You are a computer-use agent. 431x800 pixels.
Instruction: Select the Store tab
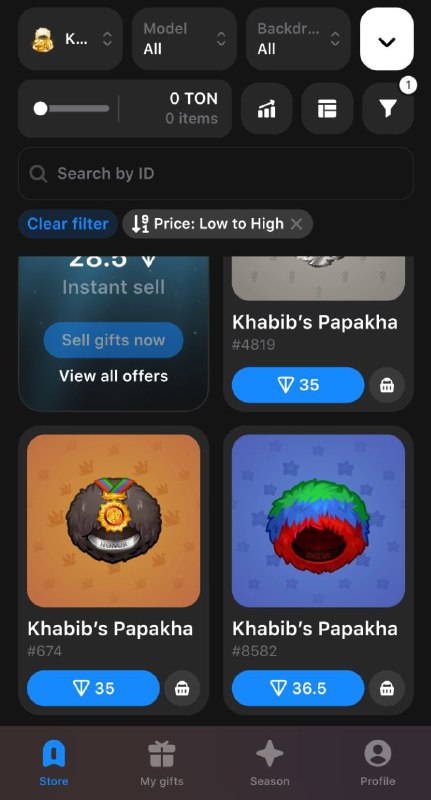pyautogui.click(x=54, y=763)
